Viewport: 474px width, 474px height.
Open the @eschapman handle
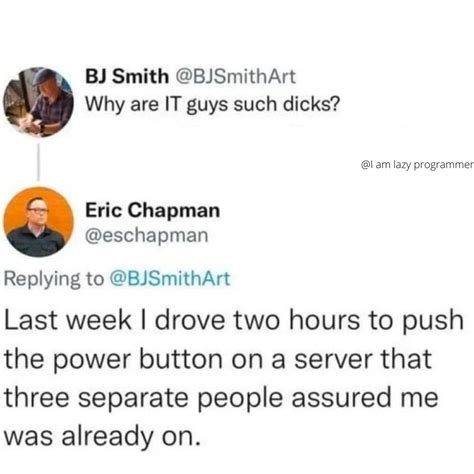tap(147, 235)
